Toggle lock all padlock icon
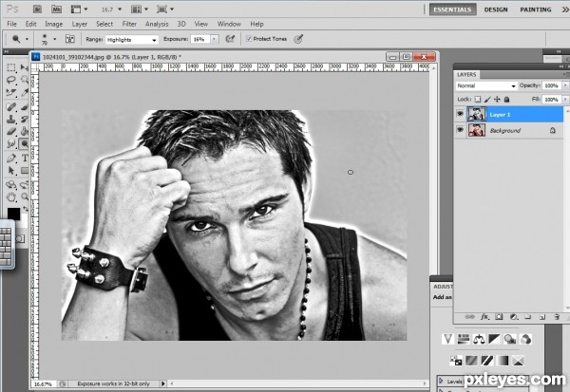Screen dimensions: 570x392 point(506,99)
